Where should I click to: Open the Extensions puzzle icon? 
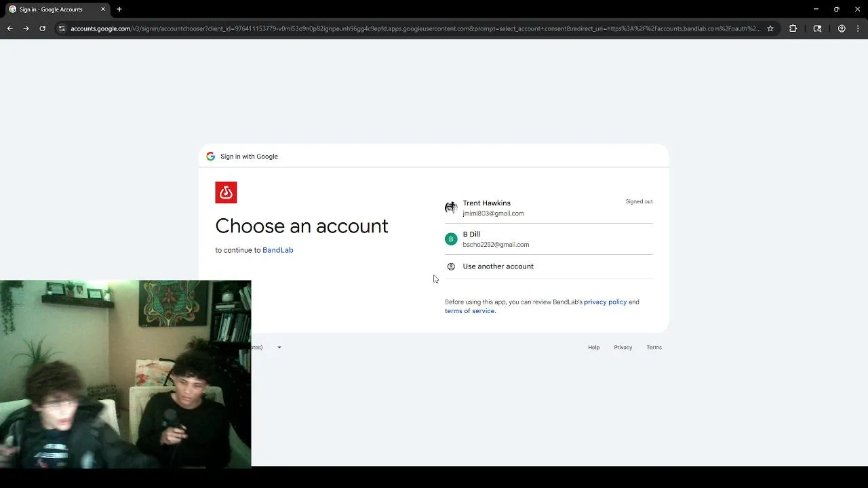[793, 28]
